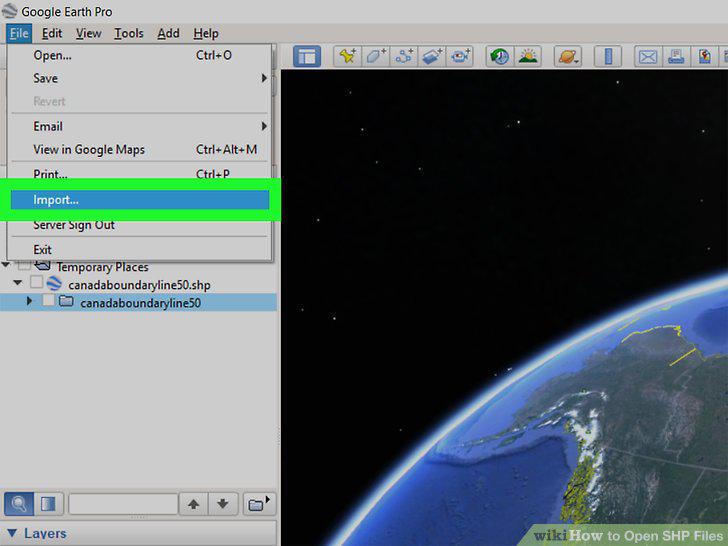Image resolution: width=728 pixels, height=546 pixels.
Task: Click the places search input field
Action: click(124, 504)
